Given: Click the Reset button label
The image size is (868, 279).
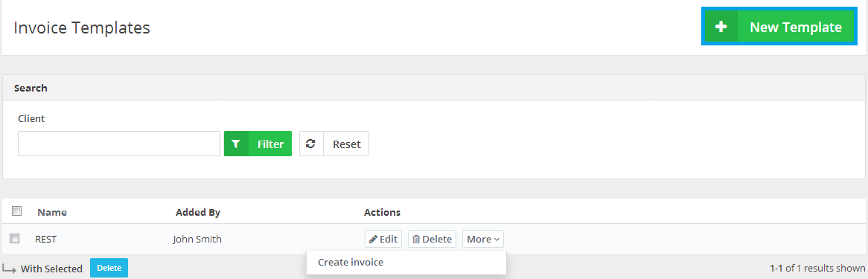Looking at the screenshot, I should tap(347, 144).
